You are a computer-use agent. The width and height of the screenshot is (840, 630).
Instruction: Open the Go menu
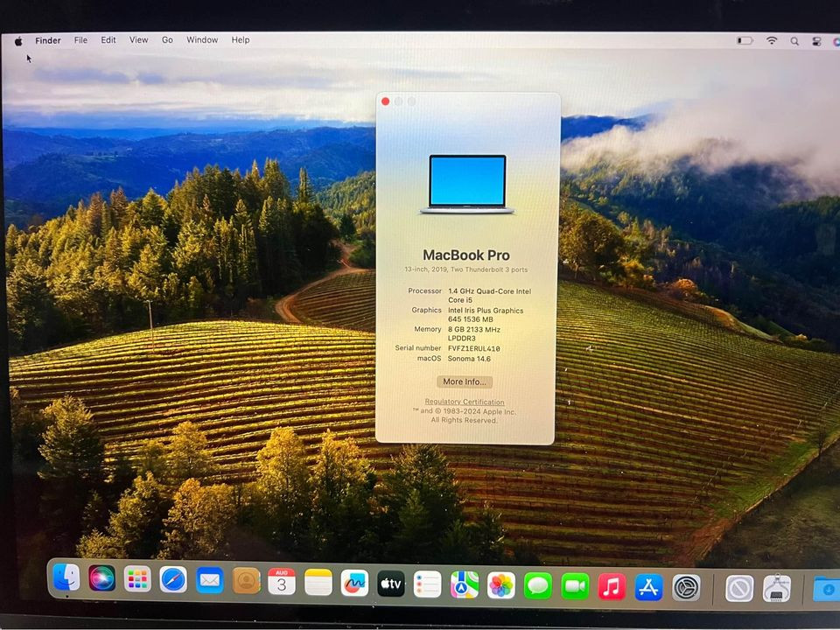click(x=167, y=39)
